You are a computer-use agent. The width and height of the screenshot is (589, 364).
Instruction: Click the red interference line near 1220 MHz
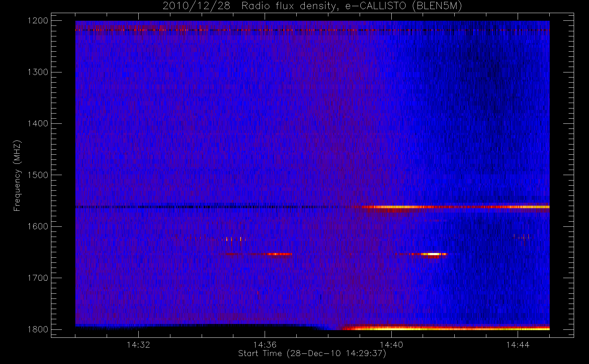[x=312, y=30]
